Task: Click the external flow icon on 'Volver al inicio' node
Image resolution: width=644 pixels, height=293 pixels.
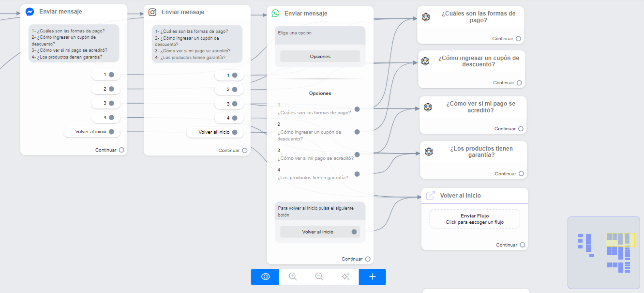Action: click(430, 195)
